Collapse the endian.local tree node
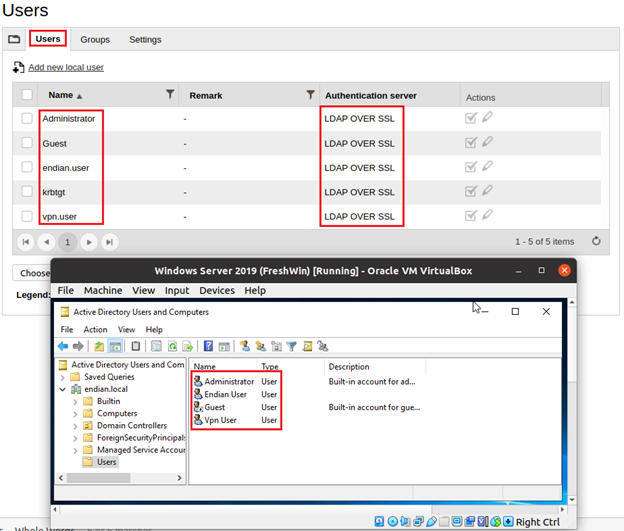Screen dimensions: 624x531 [x=62, y=389]
